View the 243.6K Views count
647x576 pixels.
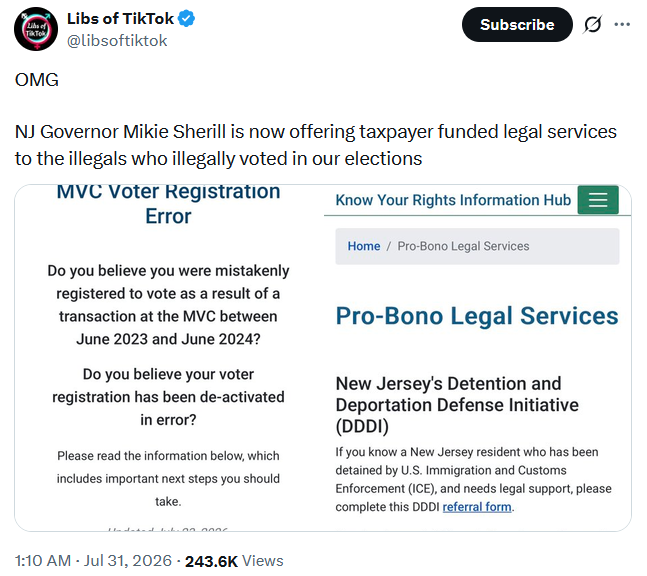pyautogui.click(x=234, y=561)
